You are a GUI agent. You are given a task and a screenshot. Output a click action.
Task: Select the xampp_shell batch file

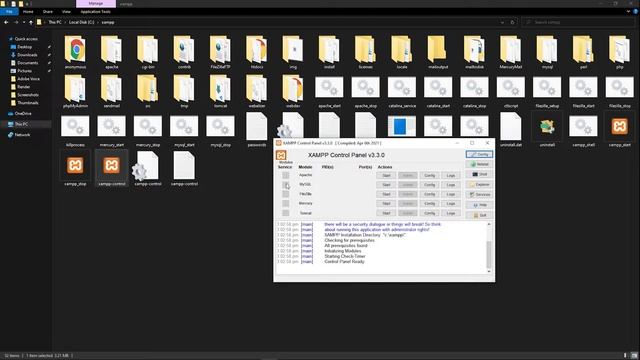pyautogui.click(x=583, y=130)
